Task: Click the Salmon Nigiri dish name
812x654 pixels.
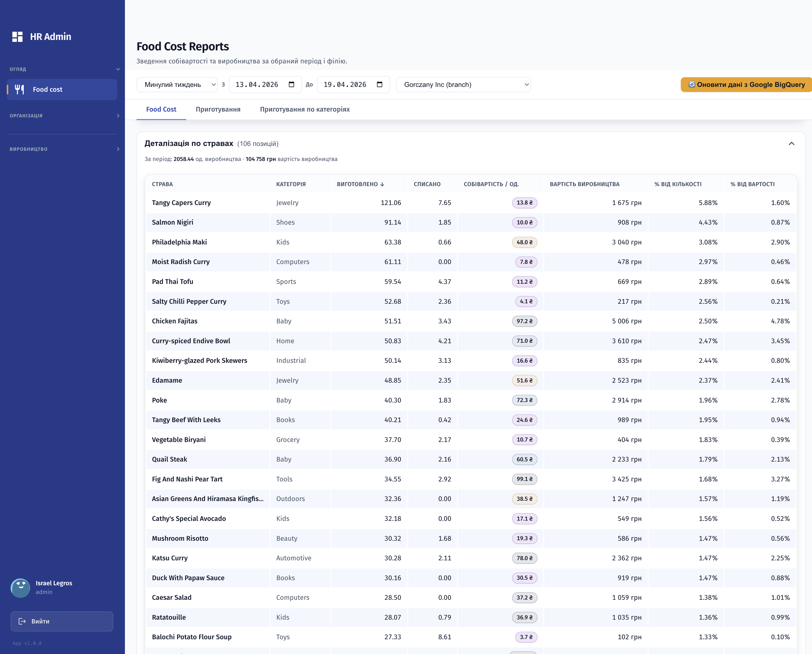Action: tap(173, 222)
